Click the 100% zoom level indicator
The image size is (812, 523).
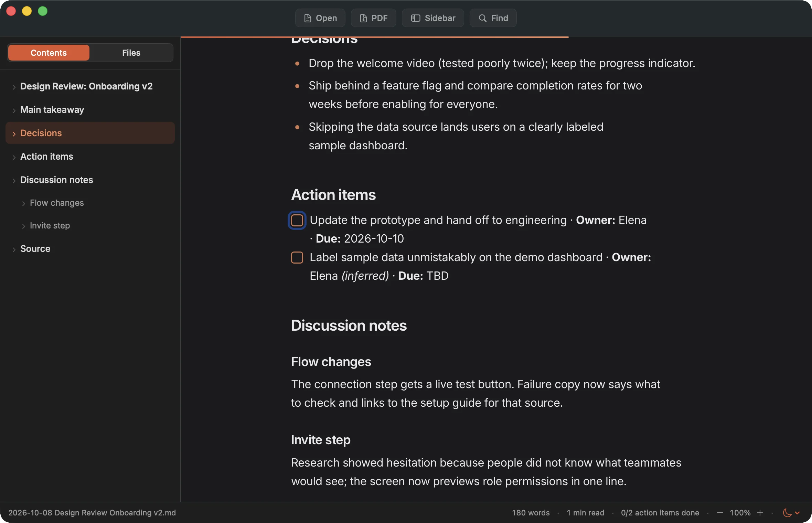(x=740, y=513)
